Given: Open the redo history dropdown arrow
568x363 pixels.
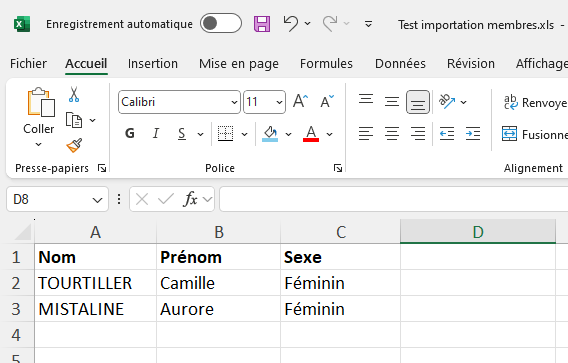Looking at the screenshot, I should (x=347, y=24).
